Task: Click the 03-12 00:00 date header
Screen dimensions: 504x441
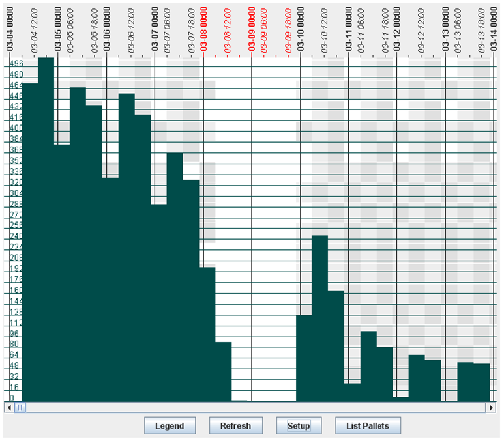Action: point(397,29)
